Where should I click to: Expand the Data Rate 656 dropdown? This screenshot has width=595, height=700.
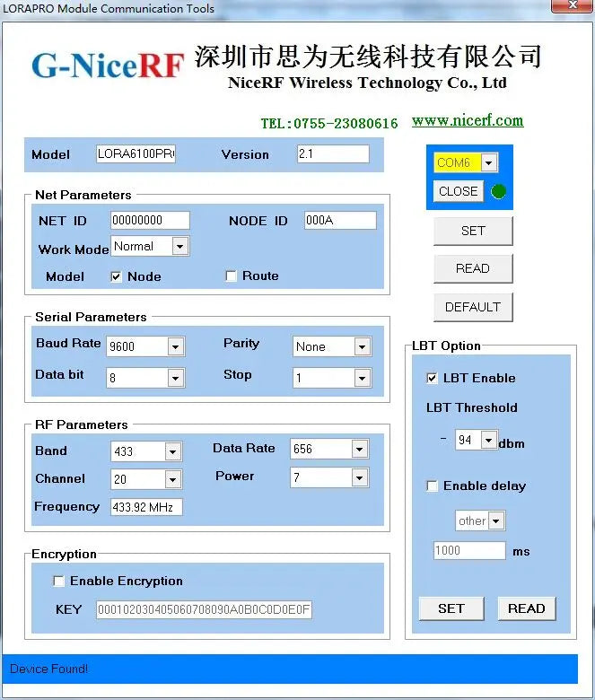[x=359, y=449]
